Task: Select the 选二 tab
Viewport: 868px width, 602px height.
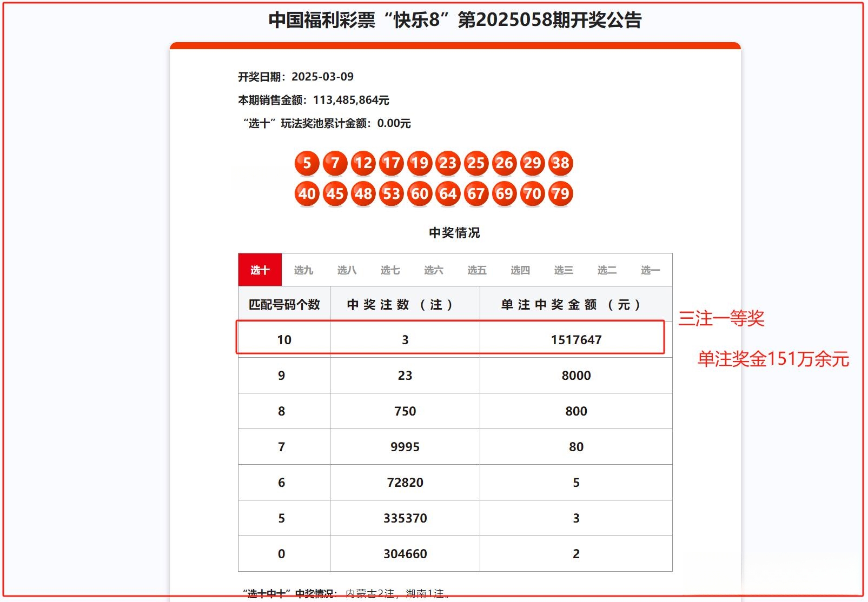Action: [607, 270]
